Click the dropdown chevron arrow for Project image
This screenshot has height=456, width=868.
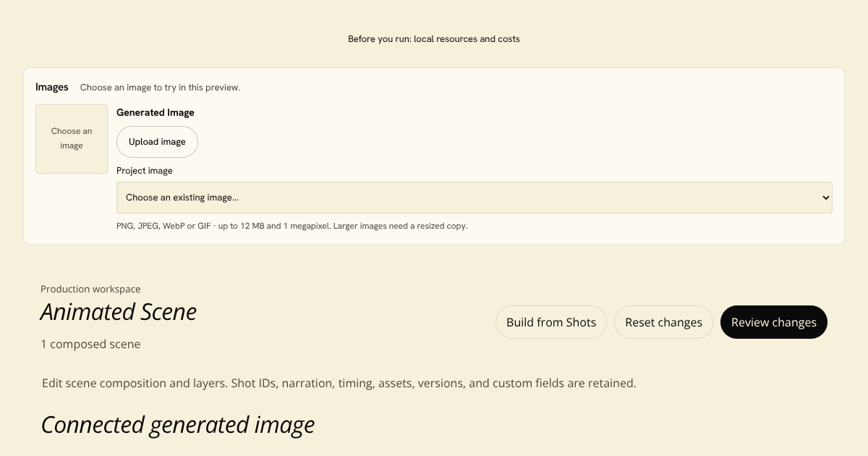[825, 198]
